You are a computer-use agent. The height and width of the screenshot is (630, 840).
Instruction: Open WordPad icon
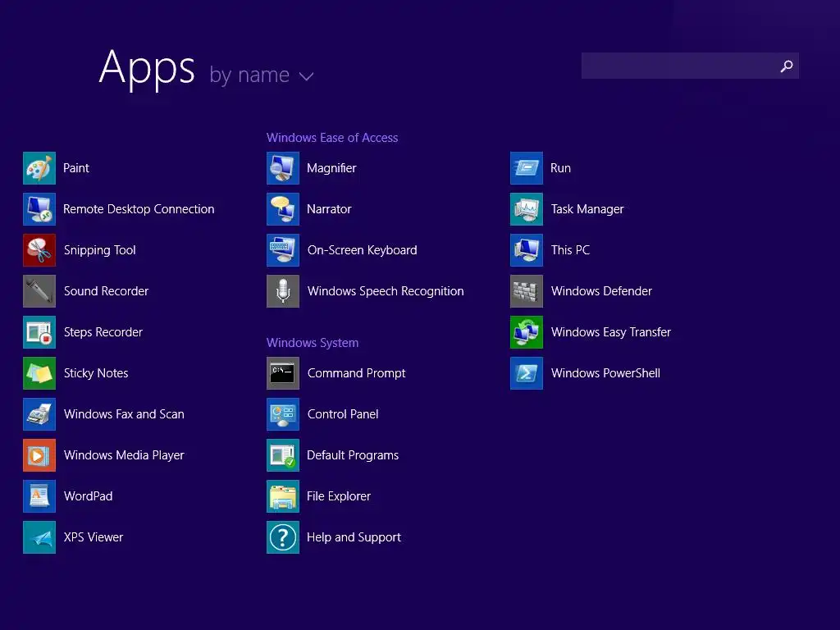pos(39,496)
